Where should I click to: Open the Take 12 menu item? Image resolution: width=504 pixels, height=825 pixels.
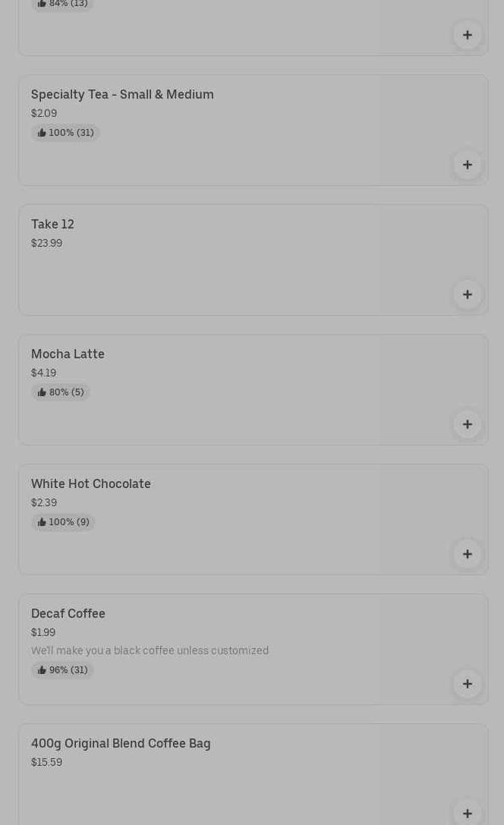click(52, 224)
